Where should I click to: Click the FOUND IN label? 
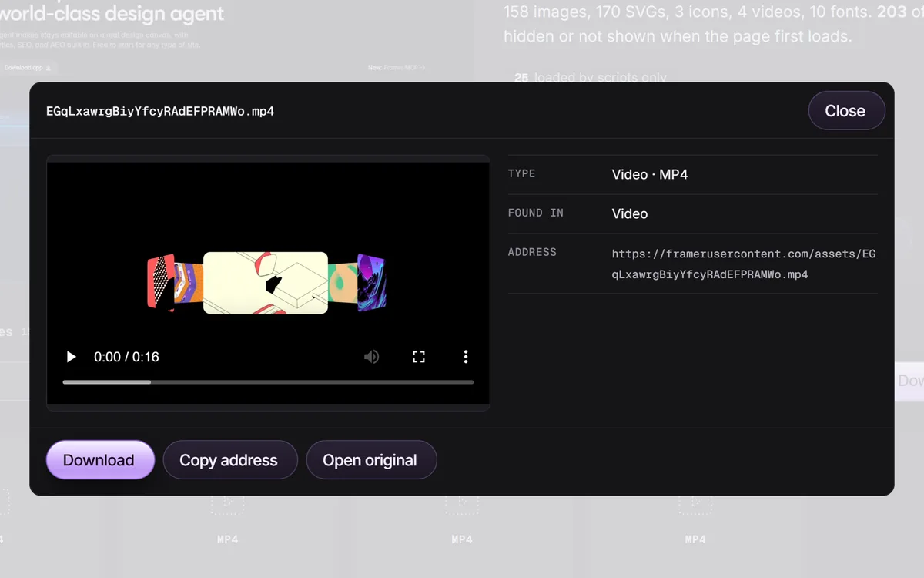tap(535, 213)
